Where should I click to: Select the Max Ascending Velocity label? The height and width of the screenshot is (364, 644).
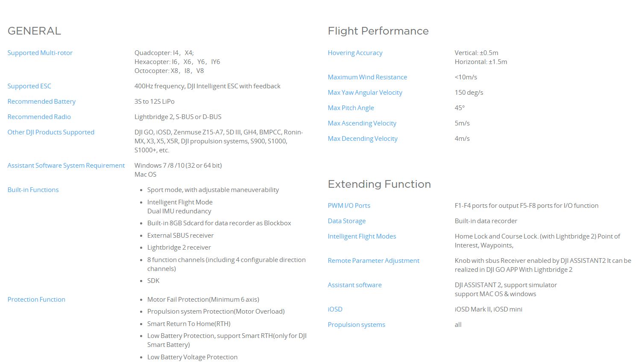[x=362, y=123]
